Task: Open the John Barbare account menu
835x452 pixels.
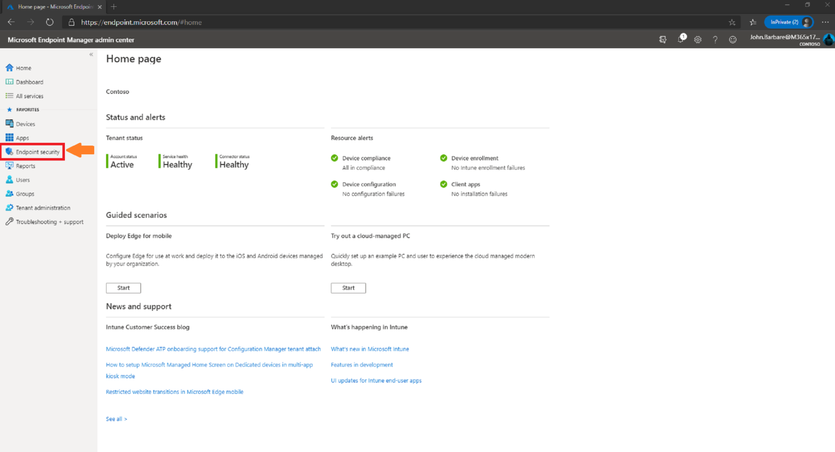Action: click(x=791, y=39)
